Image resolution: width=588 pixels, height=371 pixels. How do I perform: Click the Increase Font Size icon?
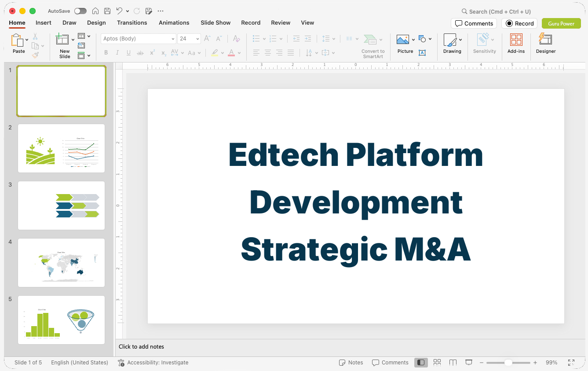(208, 39)
